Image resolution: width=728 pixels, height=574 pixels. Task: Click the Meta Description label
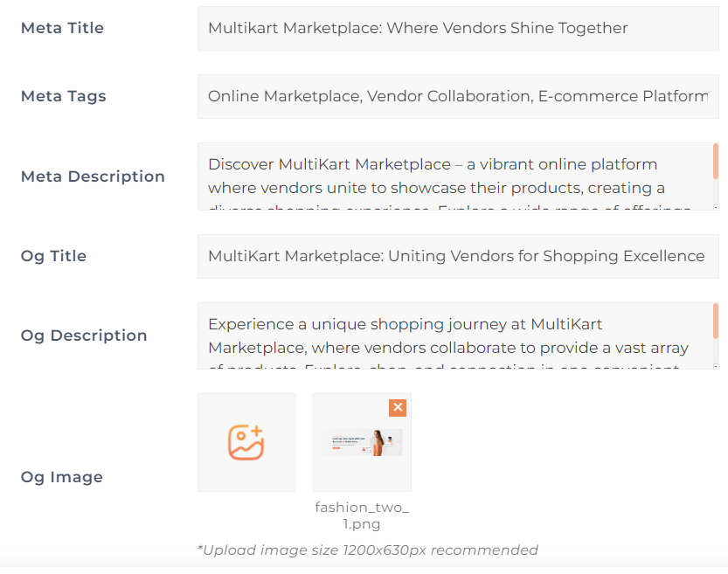point(93,176)
